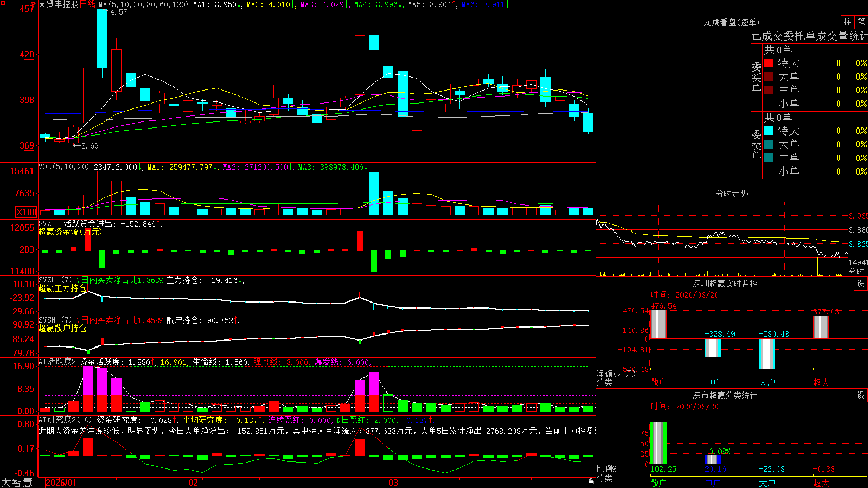Open settings 设 for 深圳超赢实时监控 panel
Image resolution: width=868 pixels, height=488 pixels.
pos(861,284)
